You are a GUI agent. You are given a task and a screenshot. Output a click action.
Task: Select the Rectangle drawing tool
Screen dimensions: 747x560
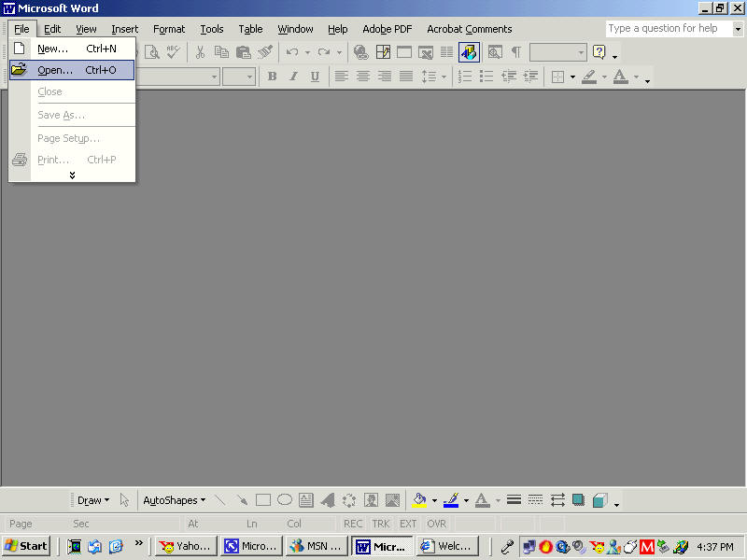tap(263, 500)
